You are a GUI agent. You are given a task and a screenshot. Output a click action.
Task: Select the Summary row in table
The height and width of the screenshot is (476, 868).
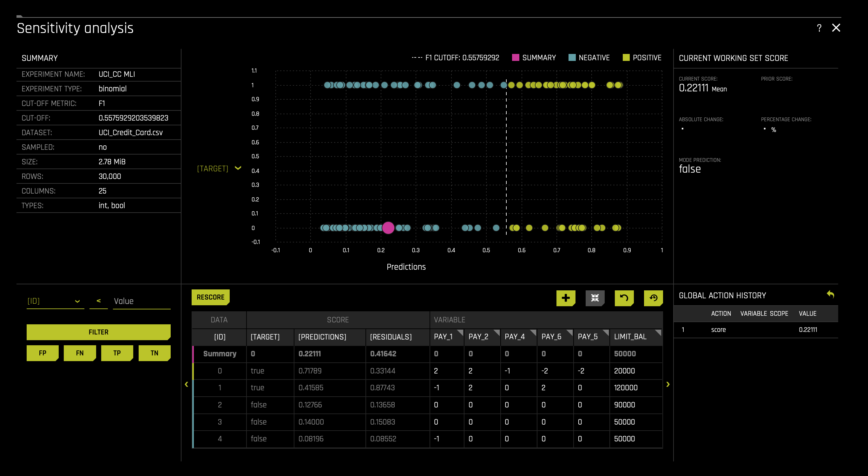[427, 354]
